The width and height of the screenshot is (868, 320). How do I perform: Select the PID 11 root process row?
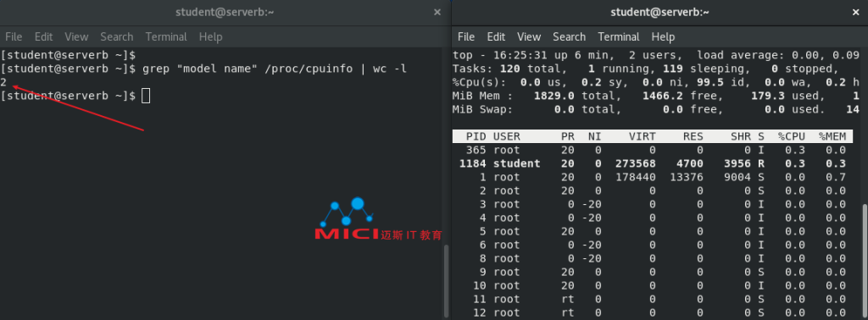[x=653, y=299]
